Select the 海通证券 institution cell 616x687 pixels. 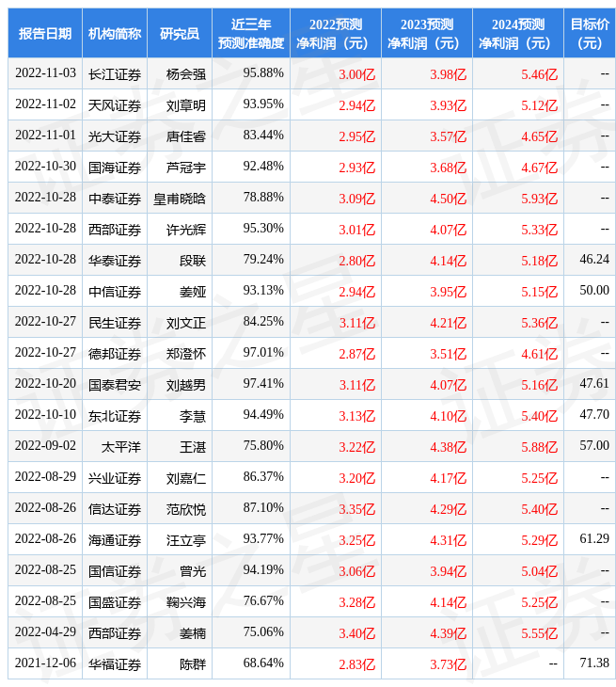point(115,540)
